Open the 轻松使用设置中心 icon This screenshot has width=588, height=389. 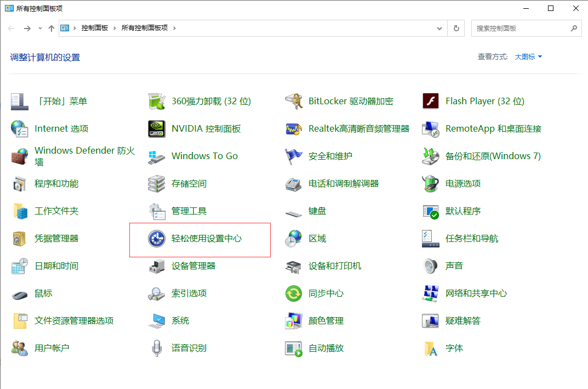(x=157, y=239)
